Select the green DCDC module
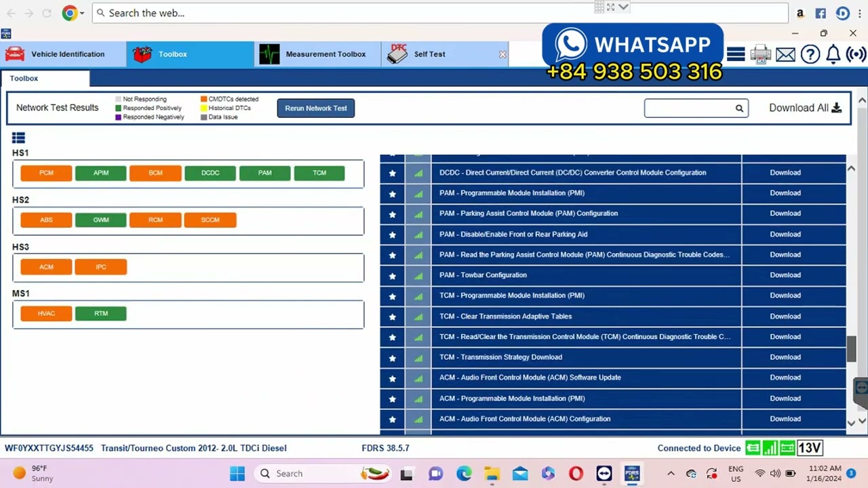This screenshot has height=488, width=868. 210,173
